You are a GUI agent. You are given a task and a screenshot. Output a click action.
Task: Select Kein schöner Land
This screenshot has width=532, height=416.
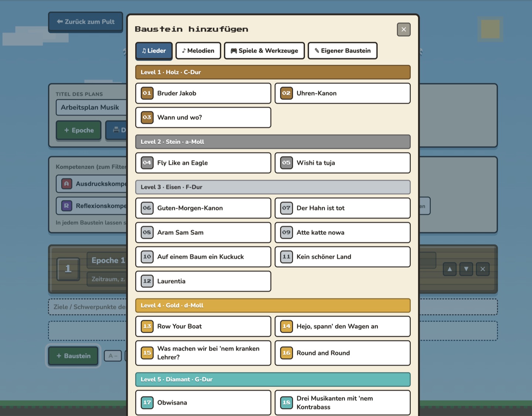point(342,257)
